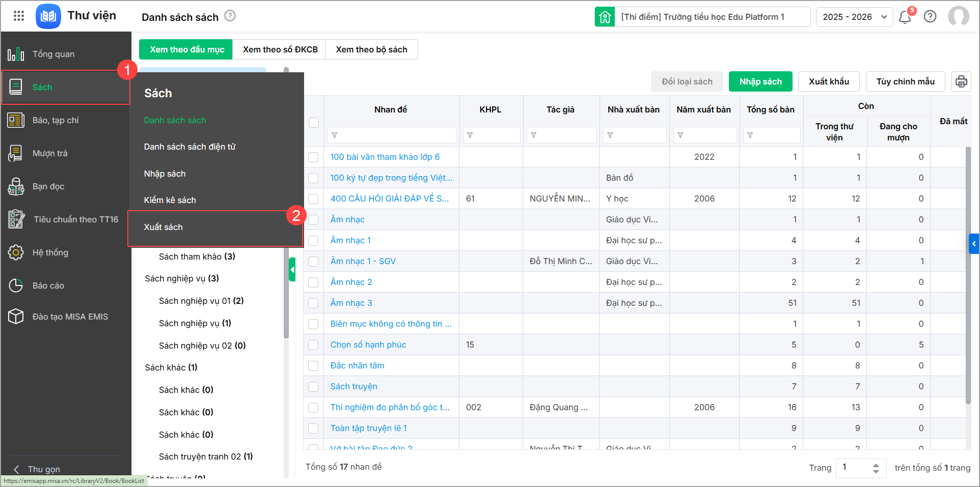Toggle the select-all checkbox in table header
This screenshot has height=487, width=980.
(x=314, y=122)
